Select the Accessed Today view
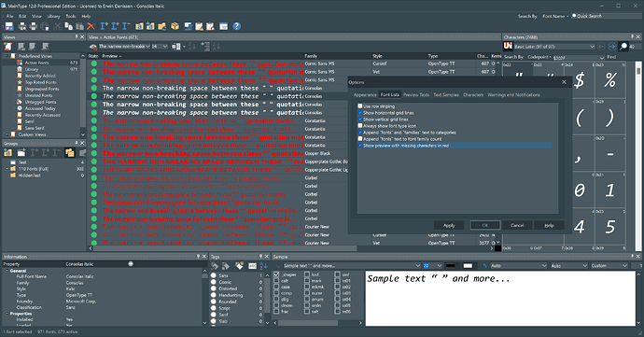This screenshot has width=644, height=337. [40, 108]
